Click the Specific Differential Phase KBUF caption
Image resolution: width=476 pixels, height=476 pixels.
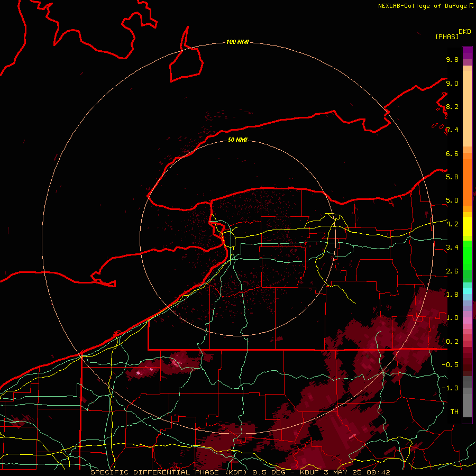(240, 472)
